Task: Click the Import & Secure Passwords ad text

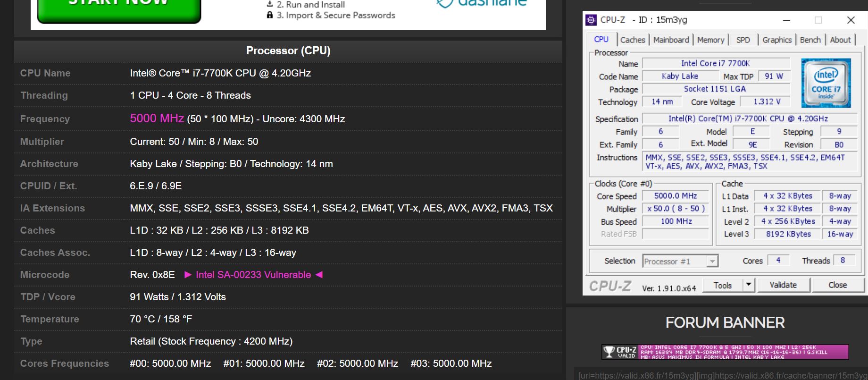Action: (336, 15)
